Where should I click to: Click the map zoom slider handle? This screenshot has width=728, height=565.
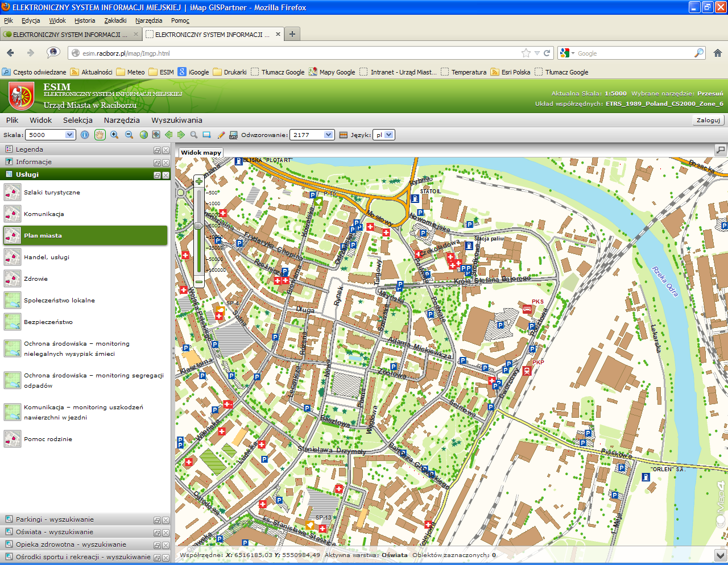pos(198,226)
